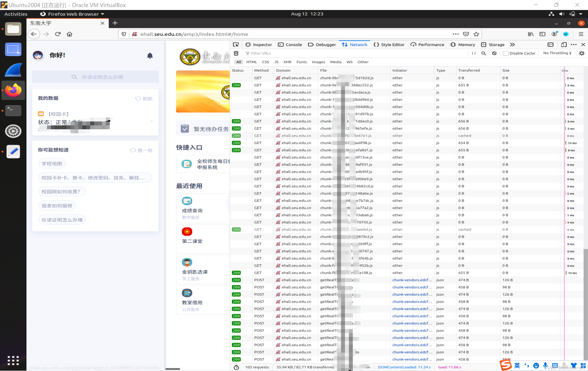Screen dimensions: 588x371
Task: Open the Performance tab
Action: point(427,45)
